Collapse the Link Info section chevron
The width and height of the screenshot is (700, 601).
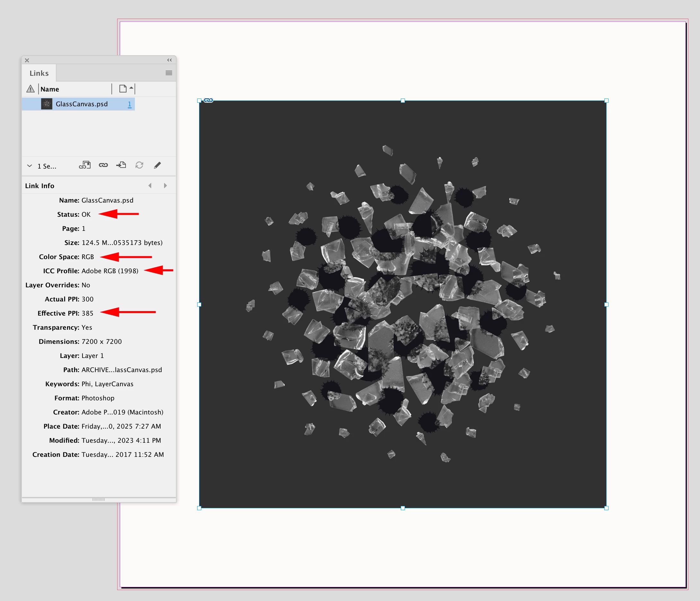pos(30,166)
